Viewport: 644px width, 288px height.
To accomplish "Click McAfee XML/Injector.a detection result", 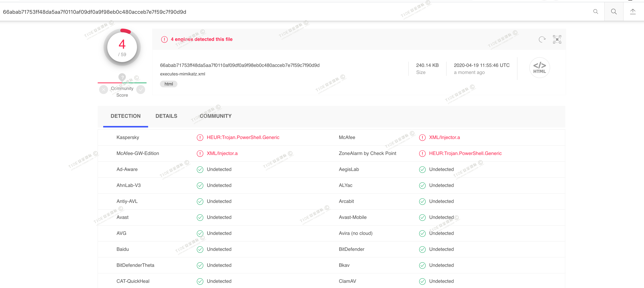I will pos(444,138).
